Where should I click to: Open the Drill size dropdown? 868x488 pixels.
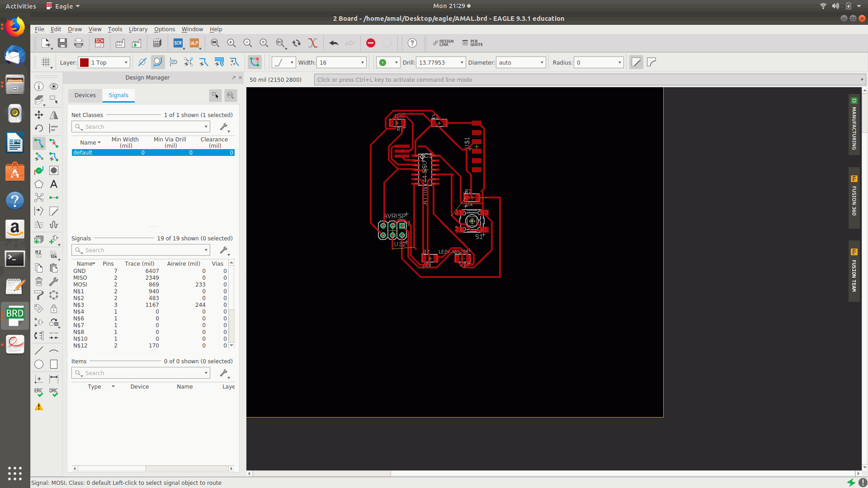point(462,62)
